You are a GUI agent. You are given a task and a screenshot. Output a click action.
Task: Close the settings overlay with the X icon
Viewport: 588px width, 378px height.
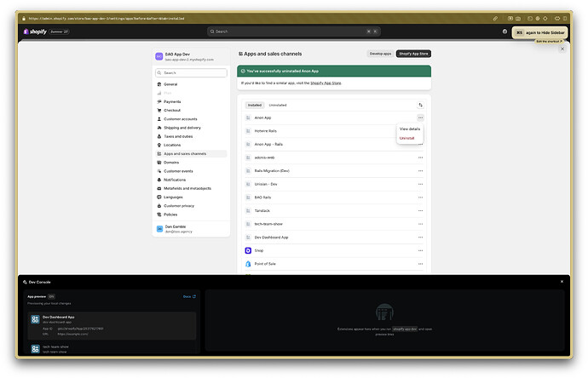coord(562,49)
